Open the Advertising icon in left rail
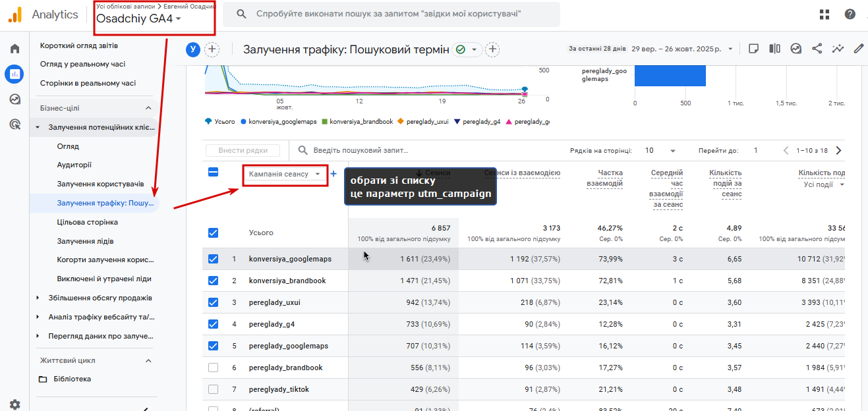 point(14,124)
